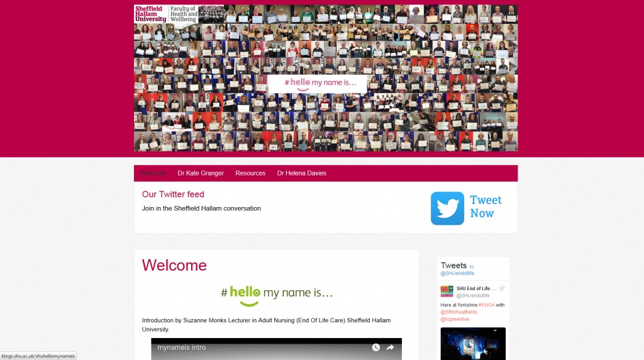Click the Share arrow icon on video
Viewport: 644px width, 360px height.
[390, 347]
